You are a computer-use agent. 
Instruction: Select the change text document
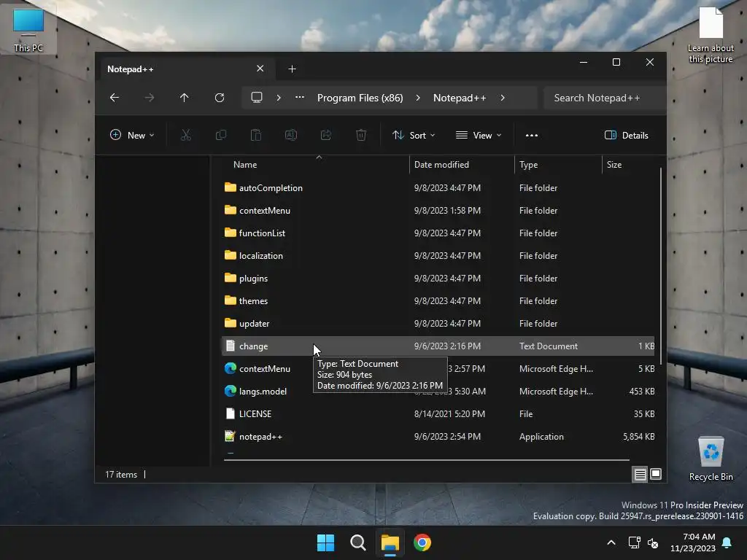point(438,346)
